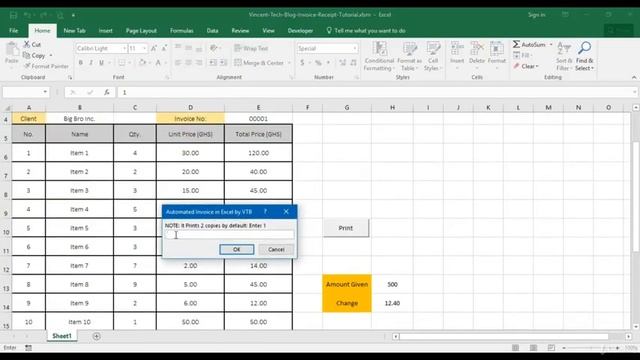Click Tell me what you want to do
The width and height of the screenshot is (640, 360).
click(x=366, y=31)
